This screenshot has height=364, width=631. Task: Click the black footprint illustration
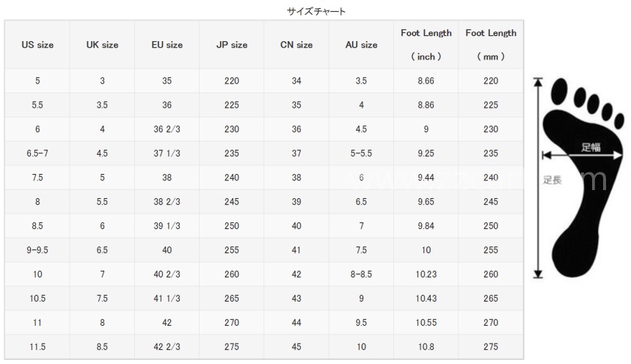[x=583, y=177]
